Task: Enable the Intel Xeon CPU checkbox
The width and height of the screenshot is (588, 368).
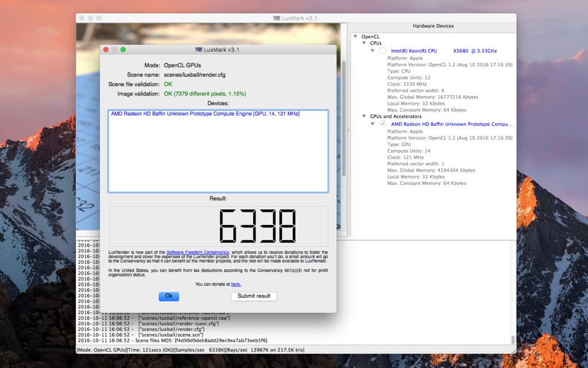Action: (x=382, y=51)
